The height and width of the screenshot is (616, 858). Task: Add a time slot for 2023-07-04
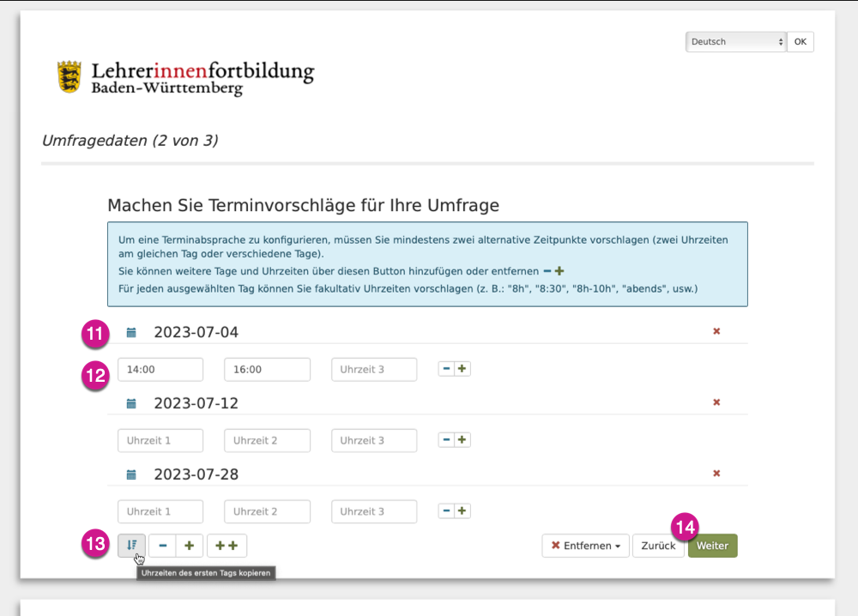click(462, 369)
